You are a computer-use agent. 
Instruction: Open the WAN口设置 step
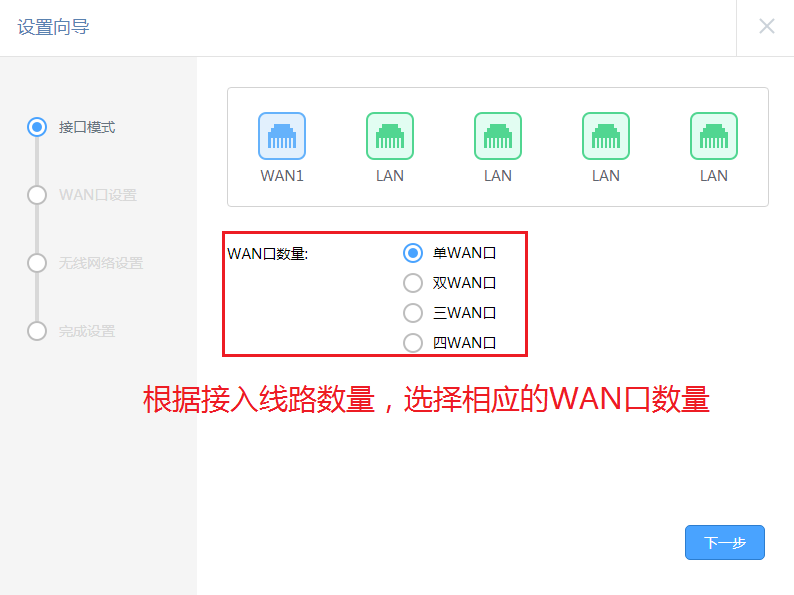click(x=98, y=195)
